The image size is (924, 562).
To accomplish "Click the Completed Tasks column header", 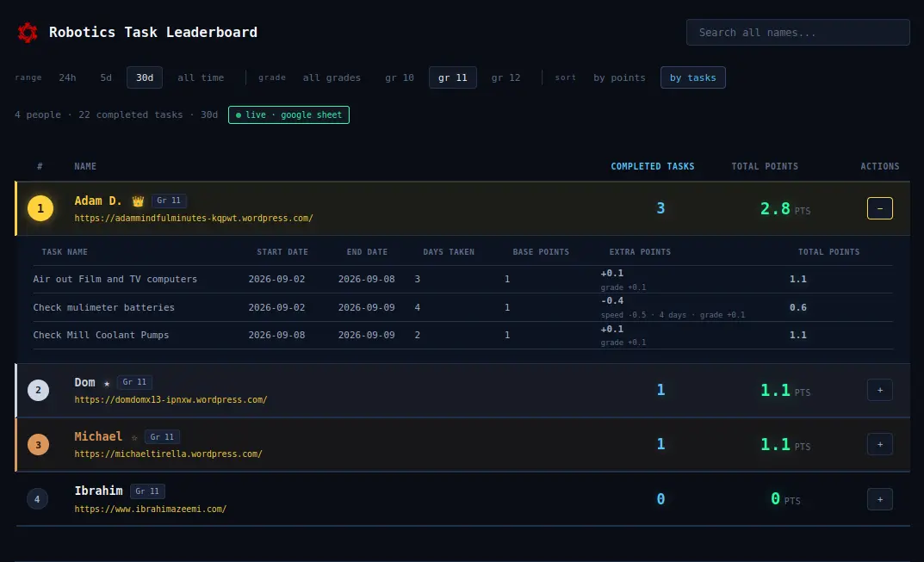I will coord(653,167).
